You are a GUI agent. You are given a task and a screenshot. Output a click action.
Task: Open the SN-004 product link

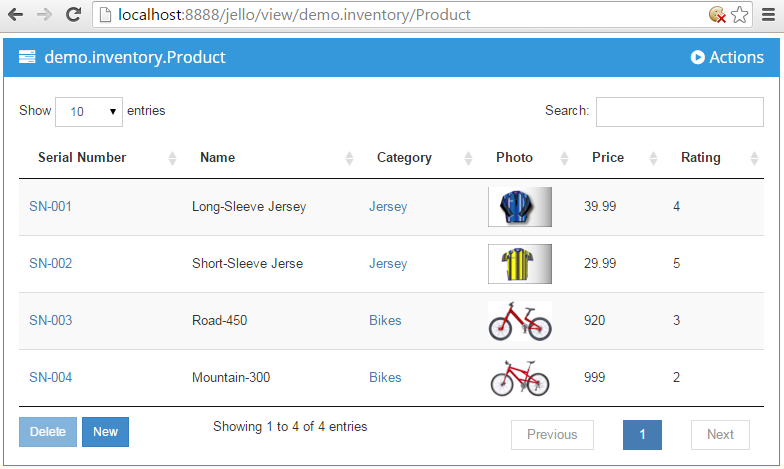tap(50, 378)
